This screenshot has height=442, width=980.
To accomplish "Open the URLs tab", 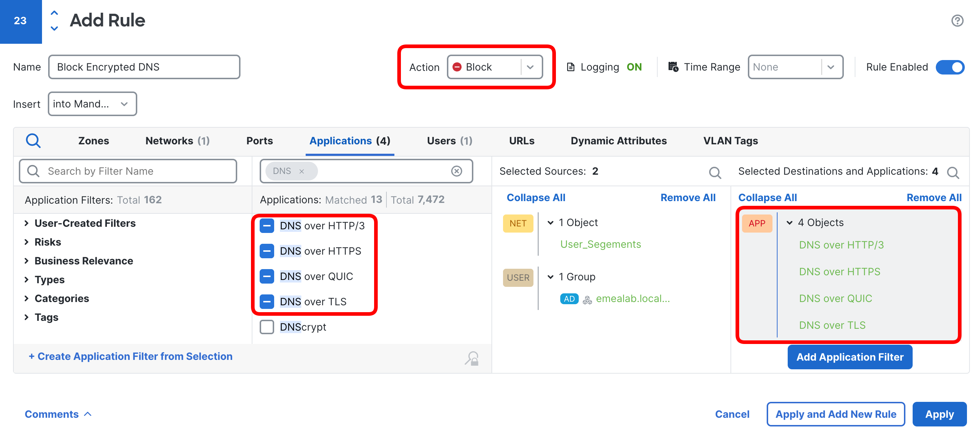I will (521, 141).
